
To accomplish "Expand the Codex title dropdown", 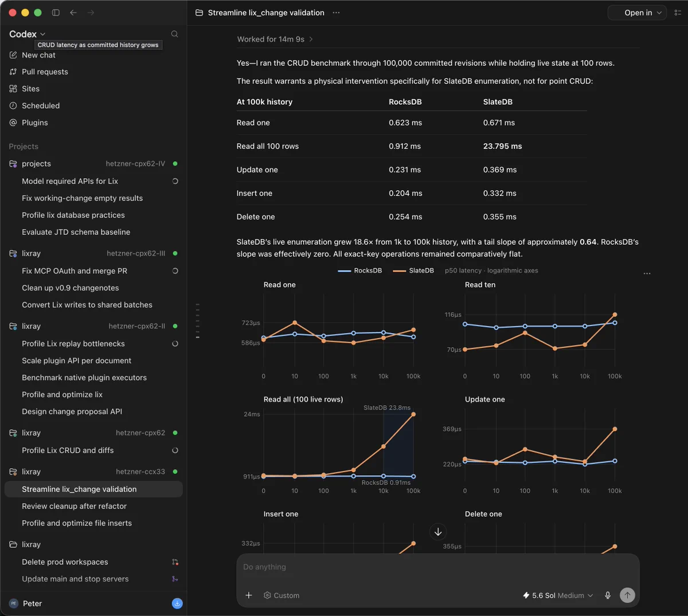I will [x=27, y=34].
